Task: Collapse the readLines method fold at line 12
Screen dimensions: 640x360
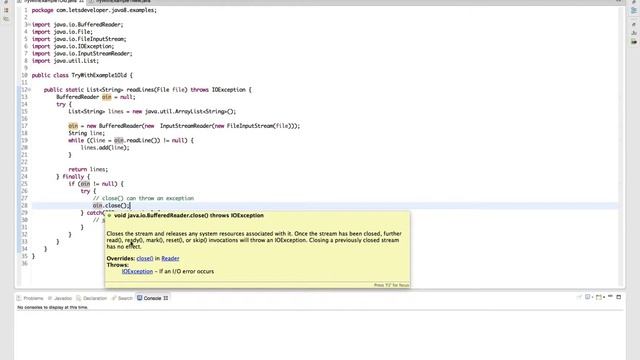Action: tap(29, 90)
